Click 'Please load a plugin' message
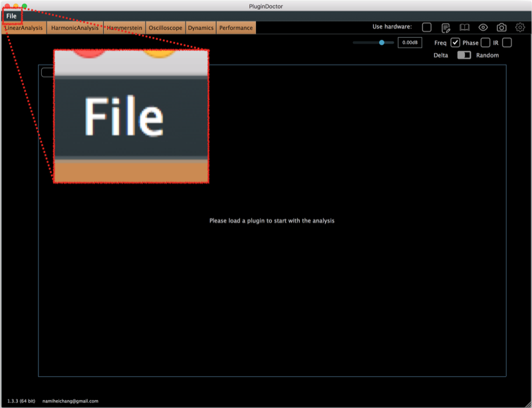The width and height of the screenshot is (532, 408). [x=272, y=221]
